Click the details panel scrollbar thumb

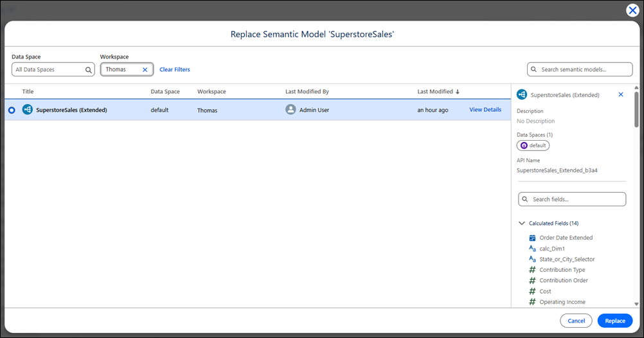pos(636,109)
